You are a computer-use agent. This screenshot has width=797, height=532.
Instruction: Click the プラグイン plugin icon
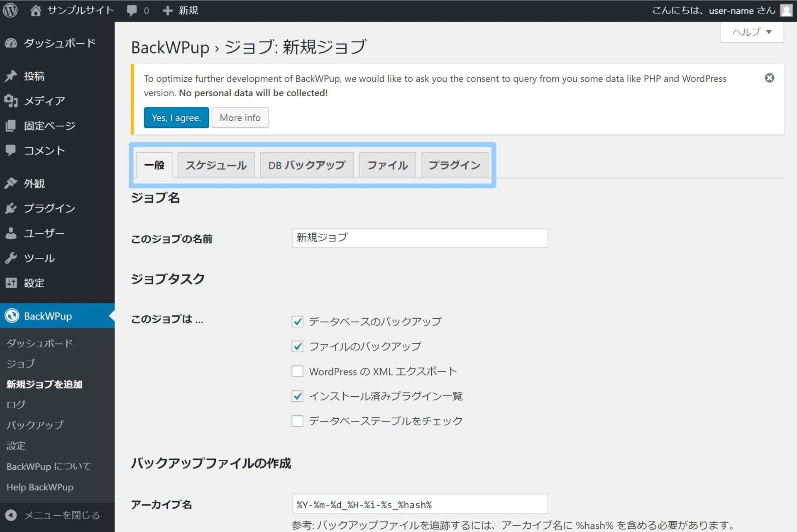point(11,208)
